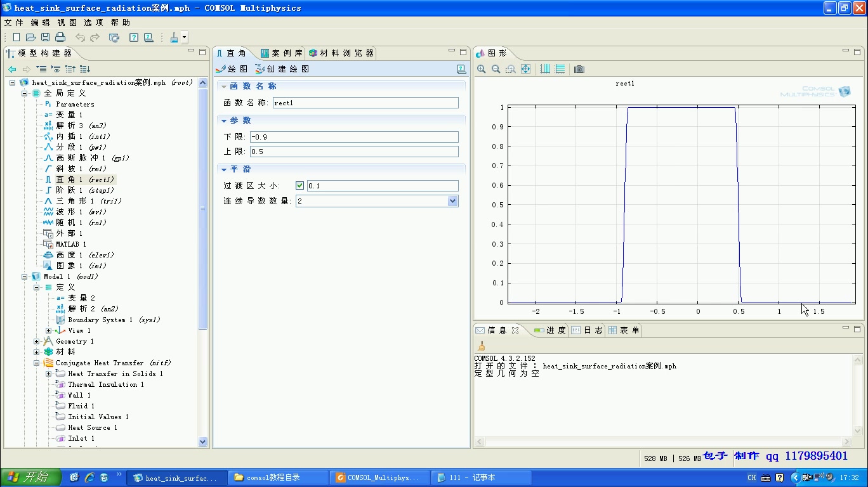Expand the 材料 tree node

pyautogui.click(x=37, y=352)
